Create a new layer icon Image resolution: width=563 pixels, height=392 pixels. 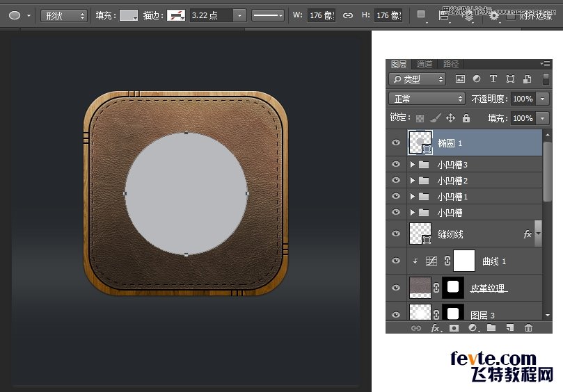click(510, 327)
